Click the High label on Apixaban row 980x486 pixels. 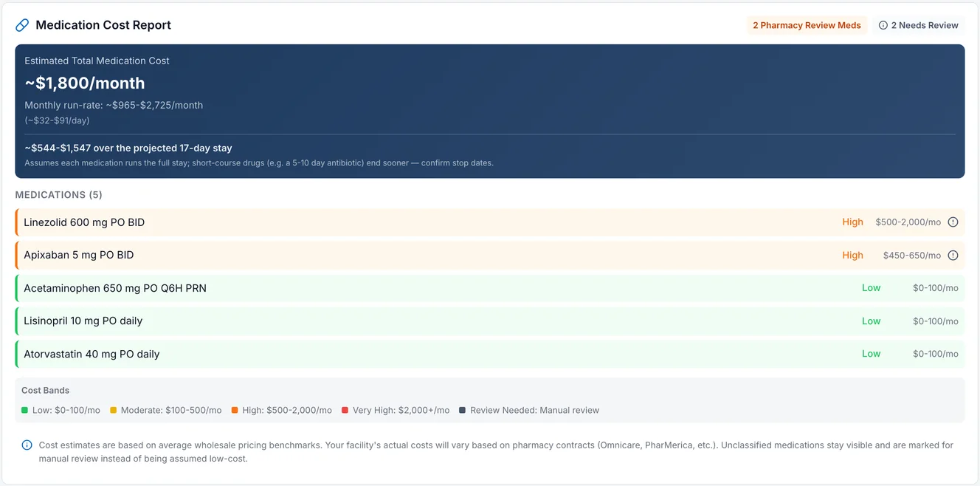point(852,256)
